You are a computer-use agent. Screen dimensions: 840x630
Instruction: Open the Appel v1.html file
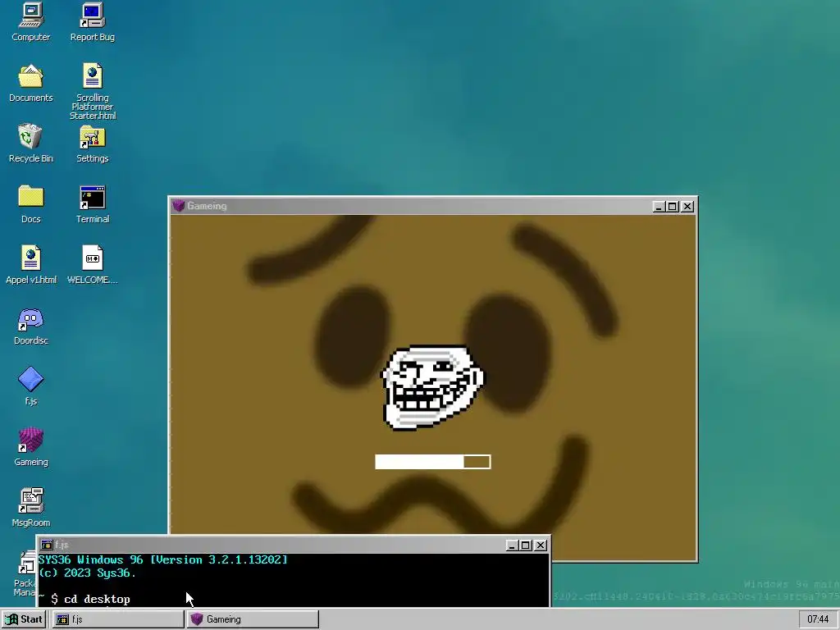point(30,265)
